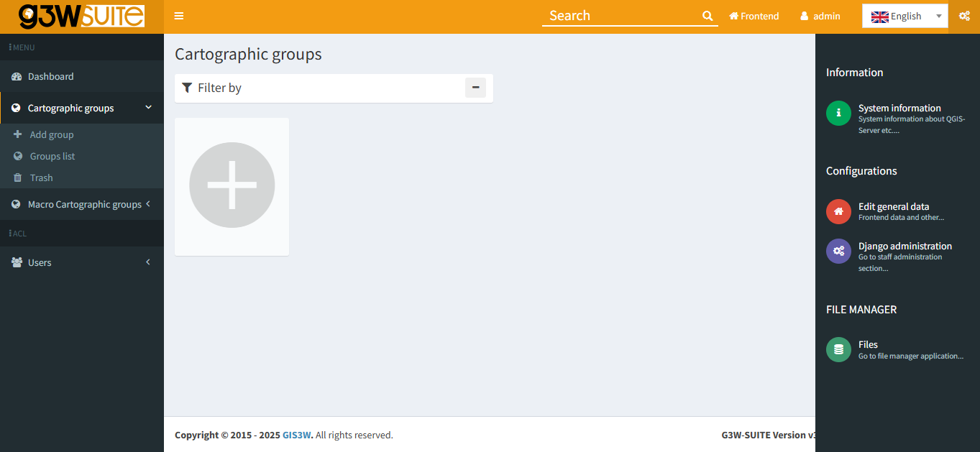Click the Groups list globe icon
This screenshot has width=980, height=452.
tap(18, 156)
